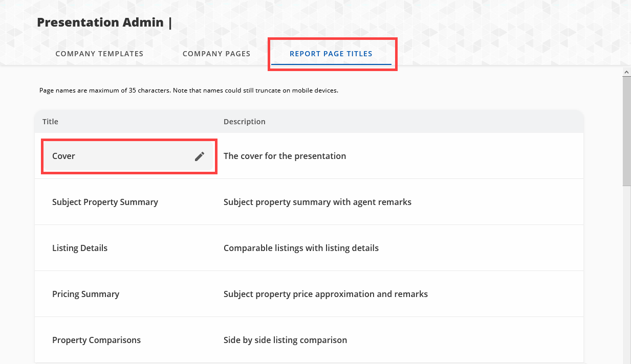Click the pencil edit icon on Cover row
Image resolution: width=631 pixels, height=364 pixels.
(x=200, y=156)
